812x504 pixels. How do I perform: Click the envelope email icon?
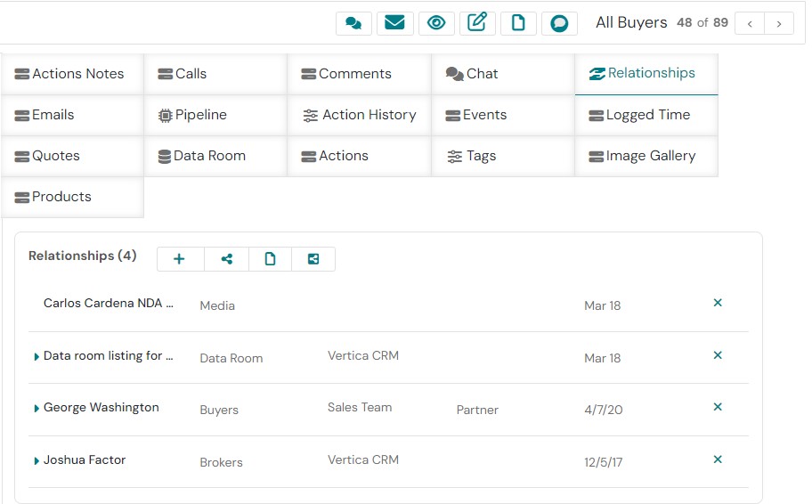[x=394, y=23]
